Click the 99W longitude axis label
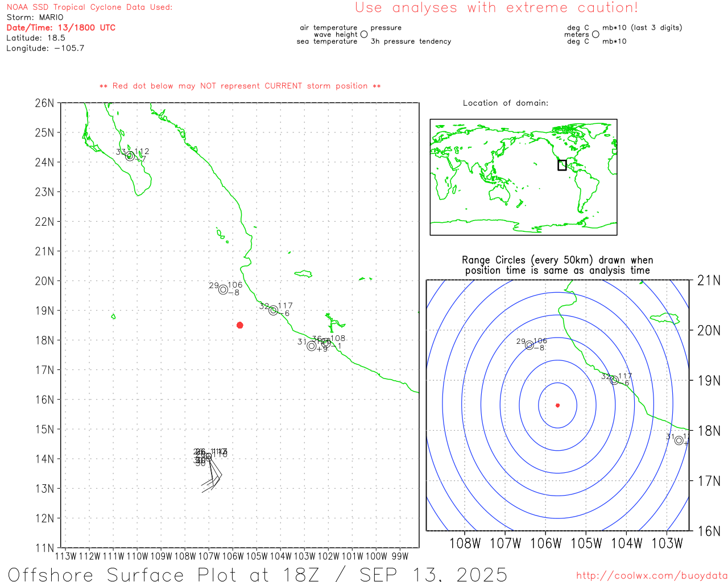Screen dimensions: 728x582 (x=400, y=556)
